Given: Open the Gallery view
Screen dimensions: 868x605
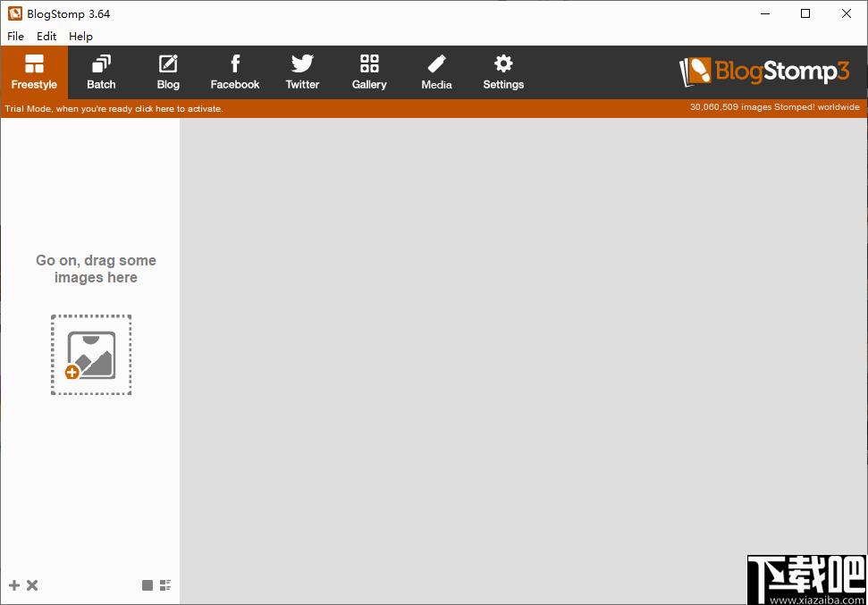Looking at the screenshot, I should (x=369, y=72).
